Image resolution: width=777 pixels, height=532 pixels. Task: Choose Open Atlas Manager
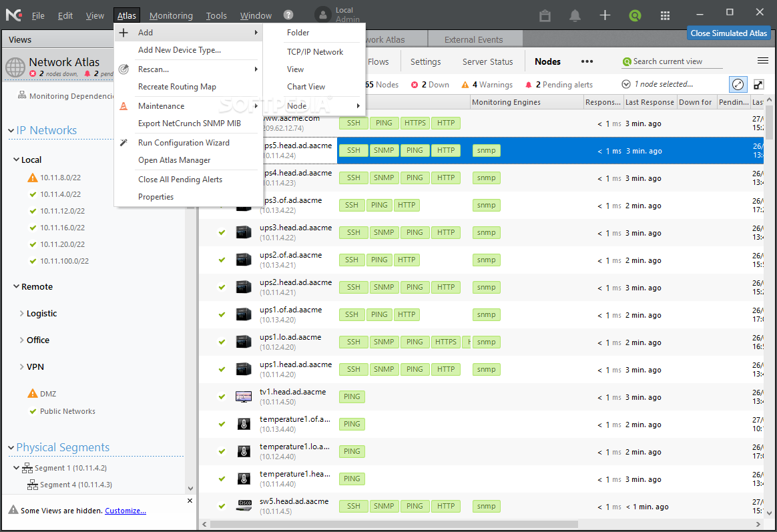[174, 160]
